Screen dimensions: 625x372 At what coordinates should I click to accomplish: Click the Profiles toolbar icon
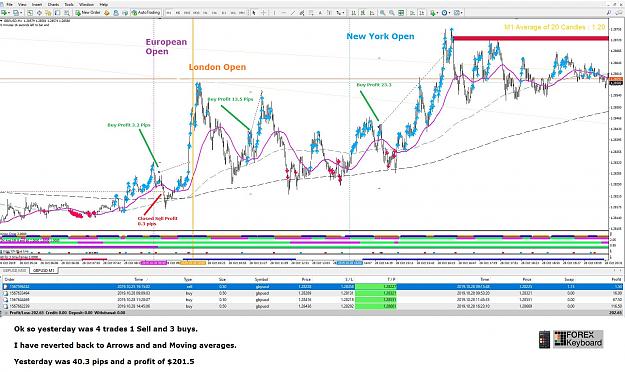16,13
